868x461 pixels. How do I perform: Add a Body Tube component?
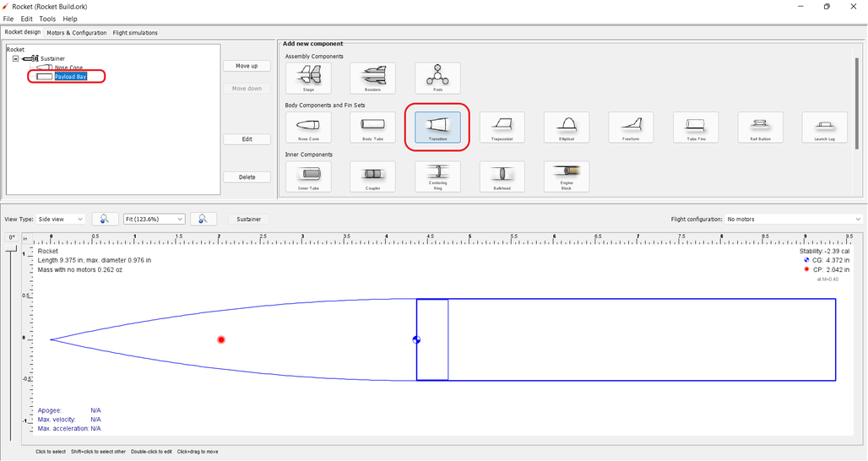coord(372,127)
